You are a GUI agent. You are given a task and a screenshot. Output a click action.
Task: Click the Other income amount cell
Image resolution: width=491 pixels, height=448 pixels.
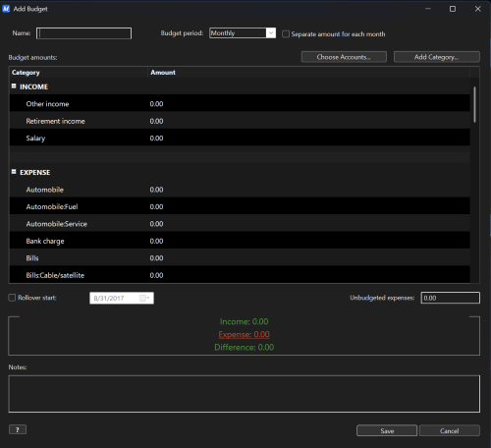click(156, 104)
